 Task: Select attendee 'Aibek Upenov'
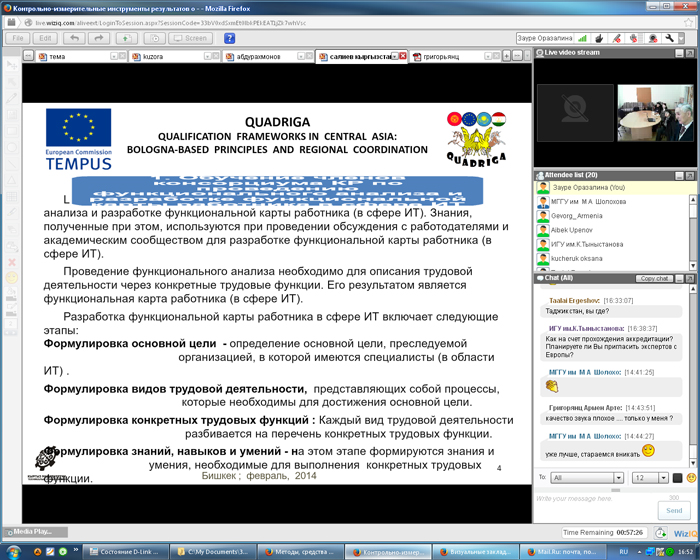click(612, 230)
